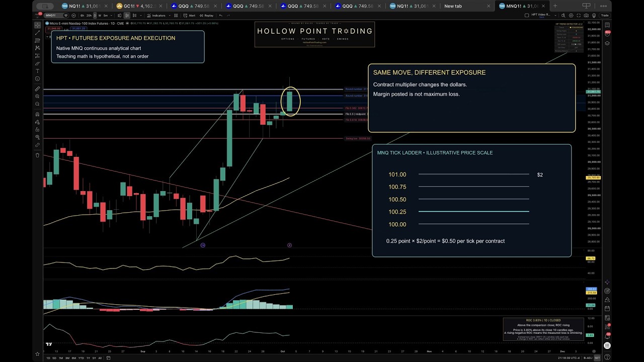Viewport: 644px width, 362px height.
Task: Start bar Replay mode
Action: click(207, 16)
